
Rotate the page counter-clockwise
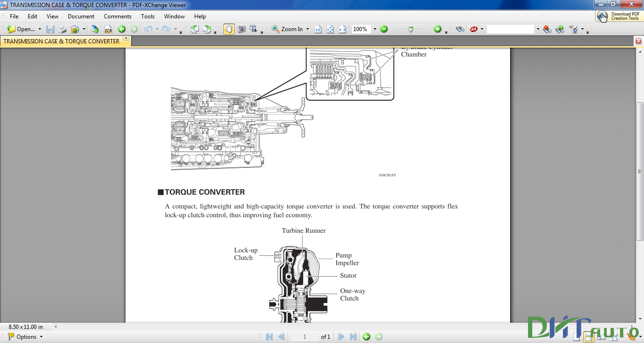click(194, 29)
